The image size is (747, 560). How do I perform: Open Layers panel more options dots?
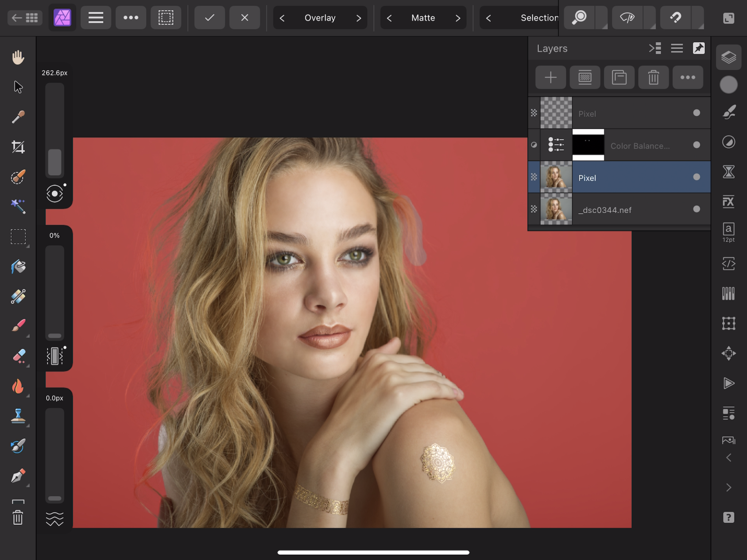click(x=688, y=77)
